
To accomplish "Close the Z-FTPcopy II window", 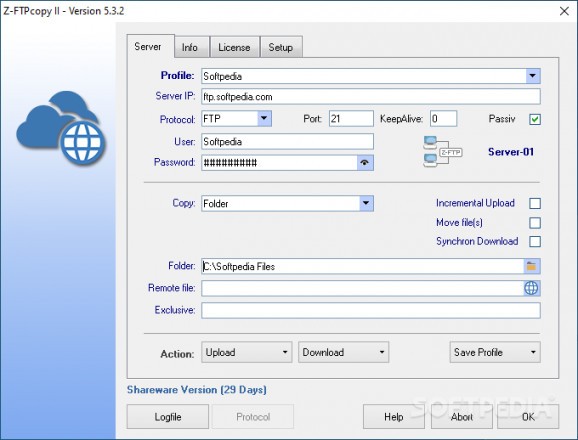I will pyautogui.click(x=564, y=11).
